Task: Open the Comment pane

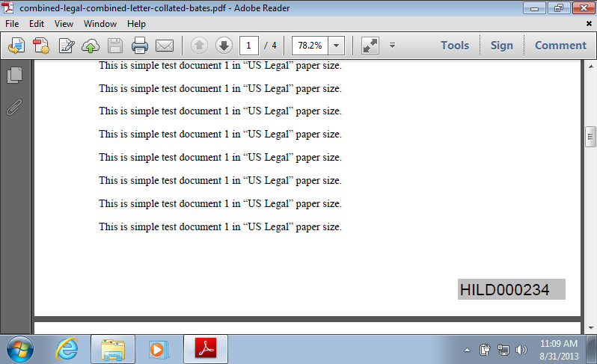Action: pos(560,46)
